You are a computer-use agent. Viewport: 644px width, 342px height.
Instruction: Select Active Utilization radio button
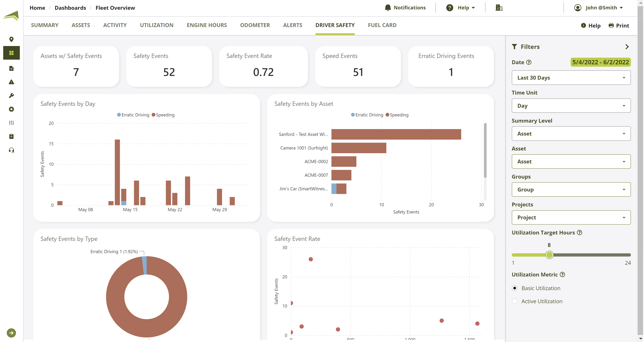click(x=514, y=301)
